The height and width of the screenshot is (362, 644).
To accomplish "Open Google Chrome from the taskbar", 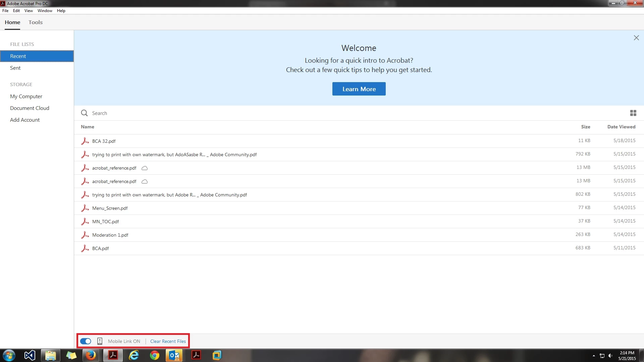I will pyautogui.click(x=155, y=355).
